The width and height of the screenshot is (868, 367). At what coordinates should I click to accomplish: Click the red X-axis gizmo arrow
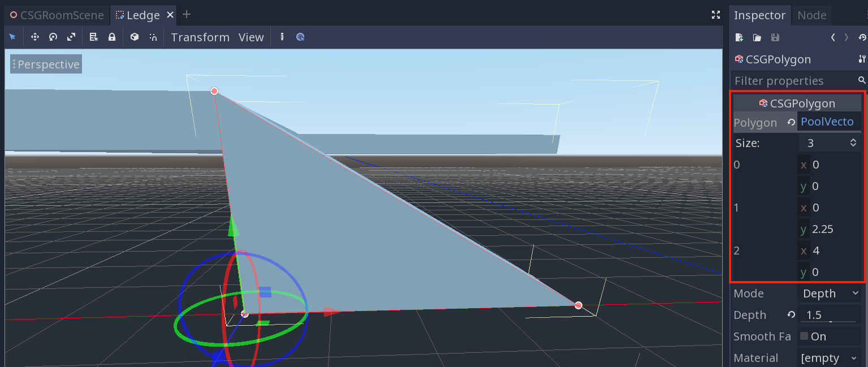tap(333, 312)
